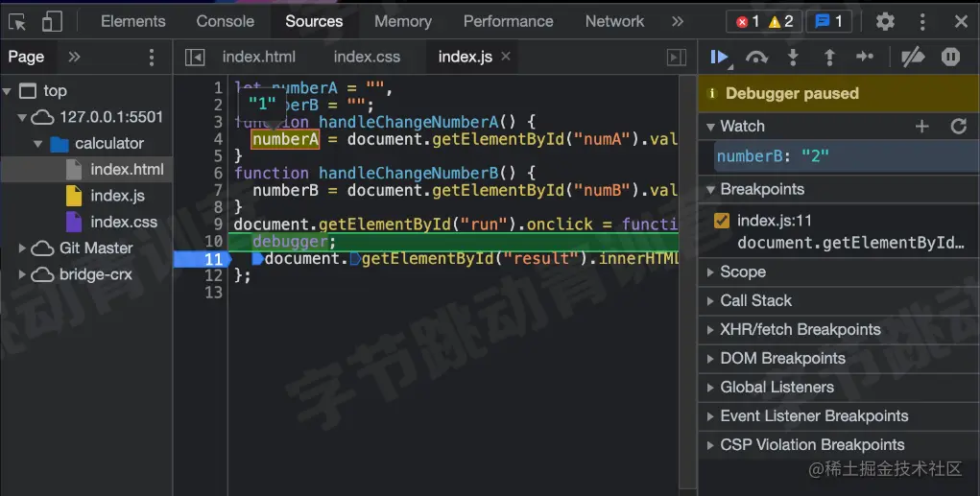Image resolution: width=980 pixels, height=496 pixels.
Task: Click the errors count badge
Action: (x=748, y=22)
